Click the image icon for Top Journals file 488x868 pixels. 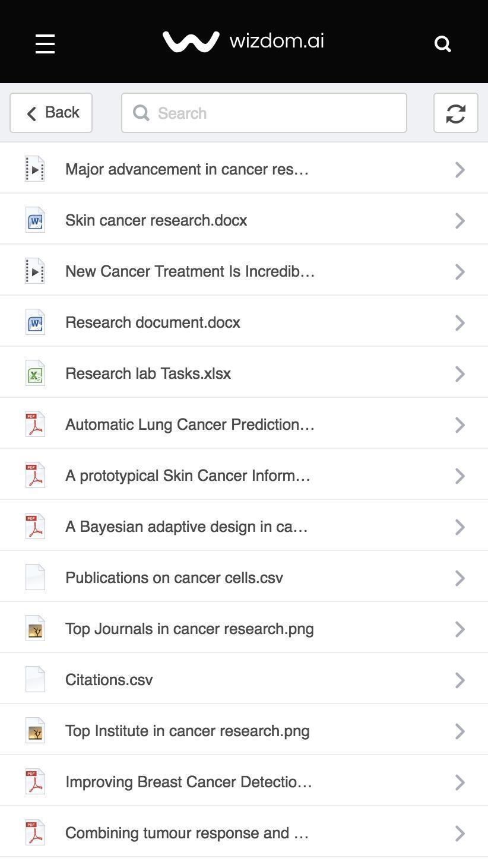click(35, 629)
